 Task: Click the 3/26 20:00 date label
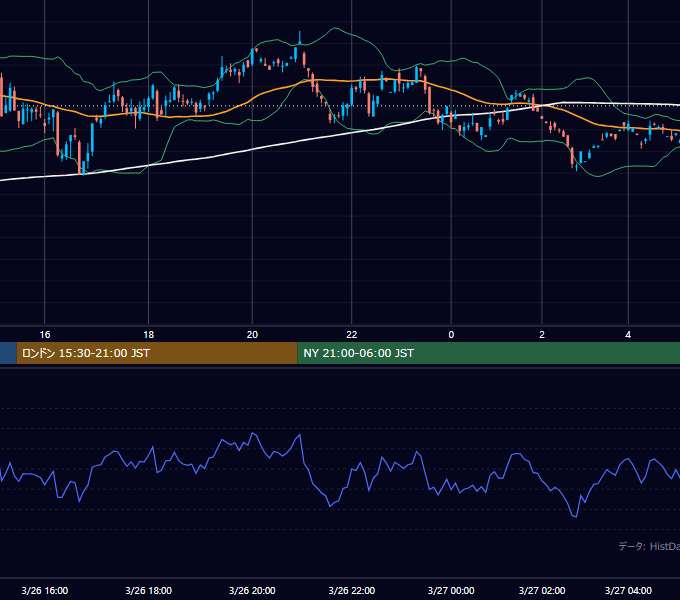(x=252, y=590)
